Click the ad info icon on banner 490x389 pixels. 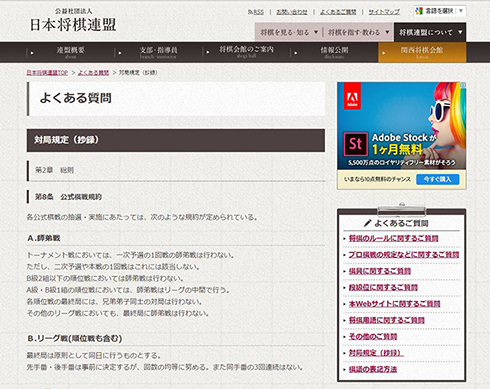pyautogui.click(x=463, y=85)
